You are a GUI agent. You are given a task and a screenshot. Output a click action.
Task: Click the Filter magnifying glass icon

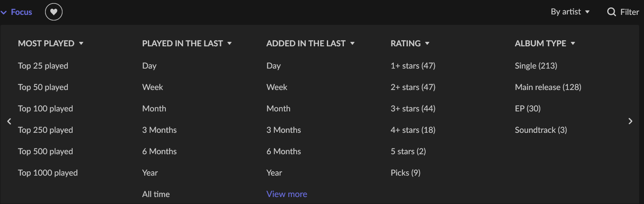tap(611, 12)
